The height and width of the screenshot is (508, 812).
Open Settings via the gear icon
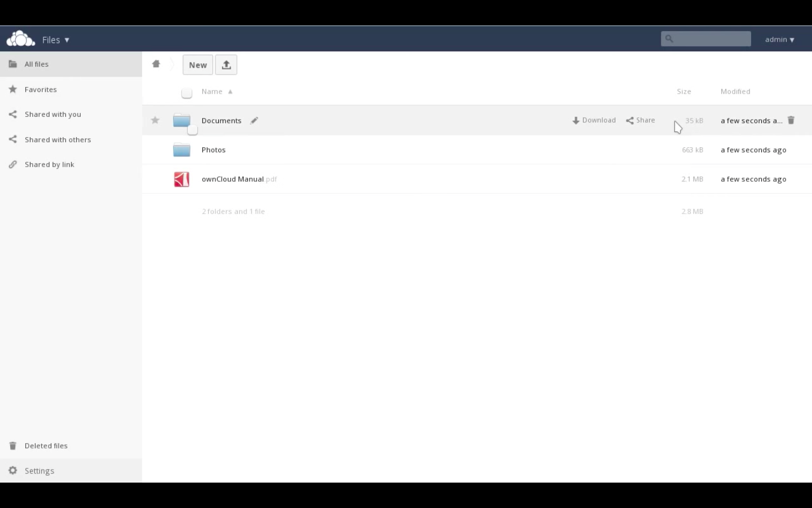pyautogui.click(x=12, y=470)
